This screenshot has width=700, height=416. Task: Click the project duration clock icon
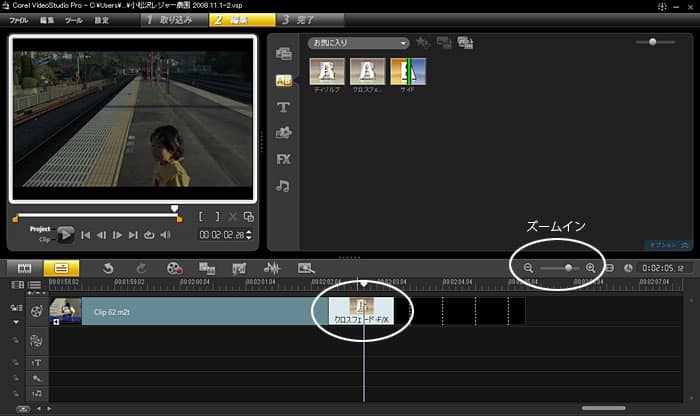pyautogui.click(x=628, y=268)
